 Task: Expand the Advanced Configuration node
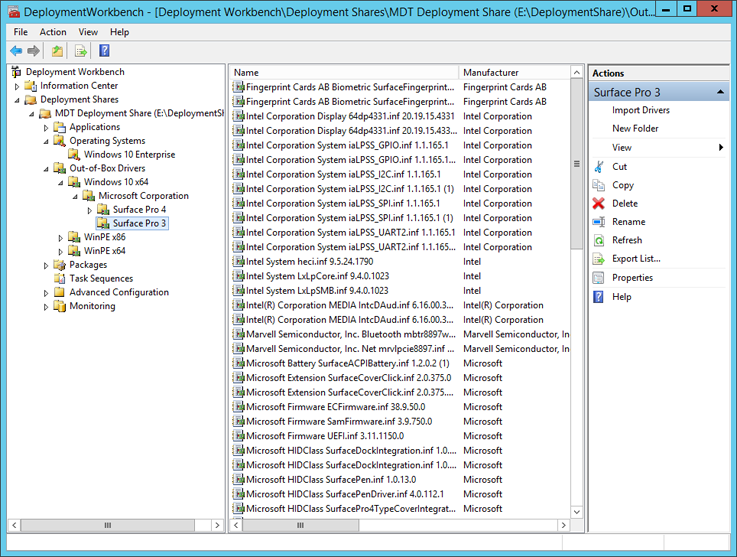[x=46, y=293]
